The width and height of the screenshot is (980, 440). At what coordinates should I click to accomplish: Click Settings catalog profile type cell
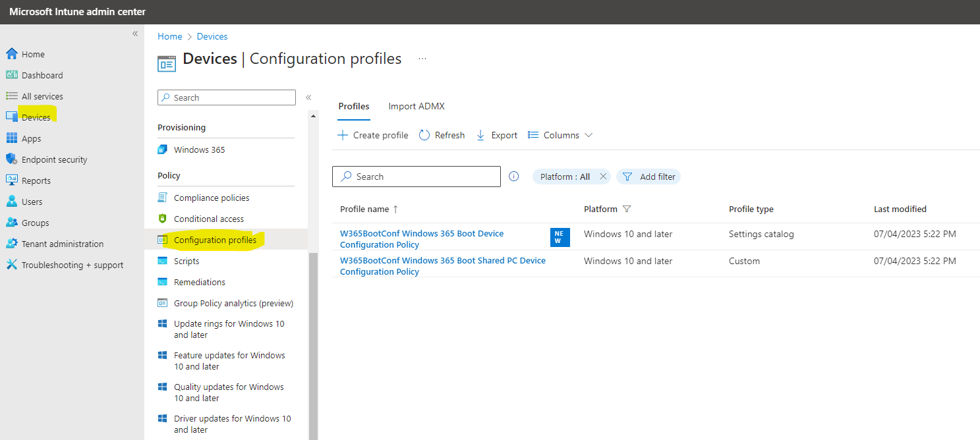click(761, 234)
